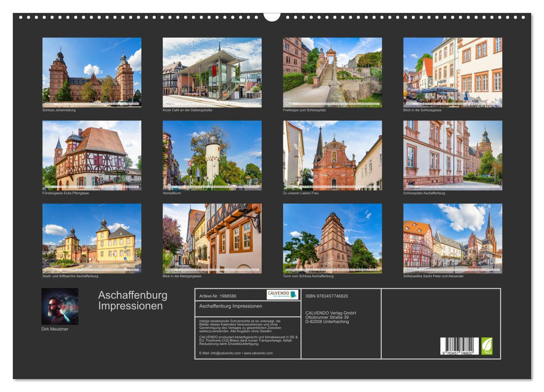The height and width of the screenshot is (392, 544).
Task: Click the green eco leaf icon
Action: coord(487,346)
